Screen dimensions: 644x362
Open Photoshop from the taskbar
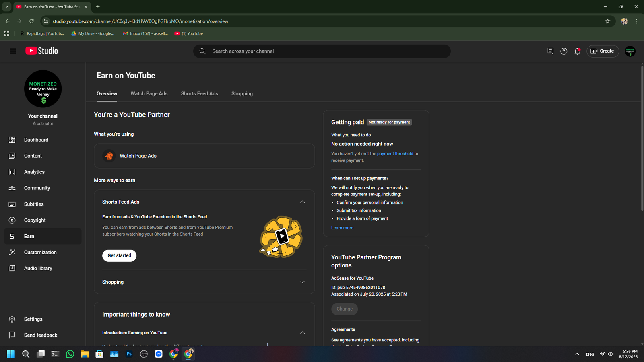[x=129, y=354]
